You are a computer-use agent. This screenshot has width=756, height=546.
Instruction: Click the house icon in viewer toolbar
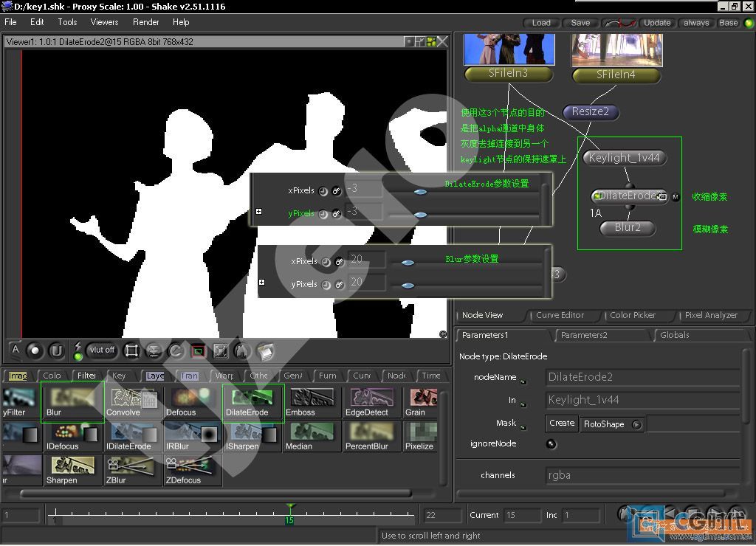pyautogui.click(x=242, y=350)
